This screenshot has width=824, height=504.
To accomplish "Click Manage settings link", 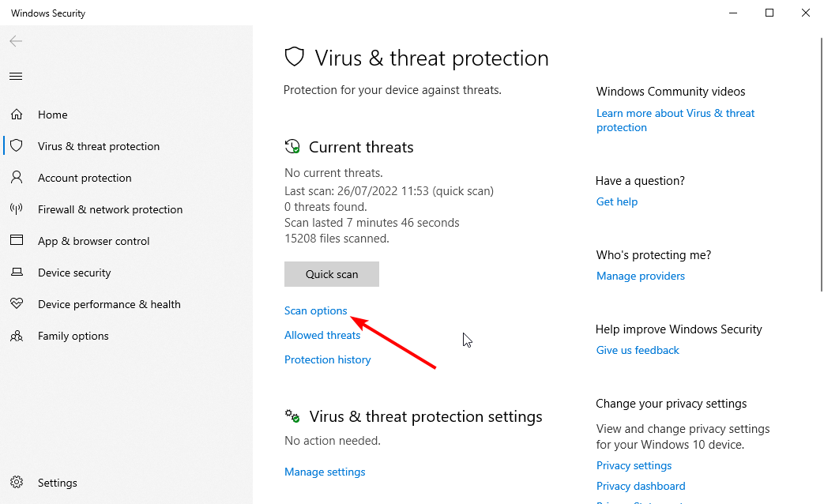I will (x=325, y=472).
